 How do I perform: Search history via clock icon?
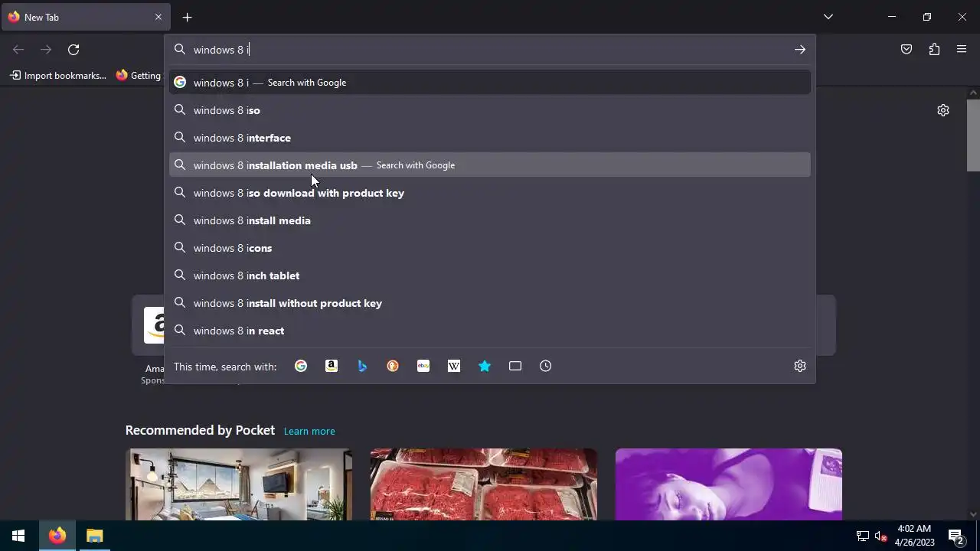point(546,366)
